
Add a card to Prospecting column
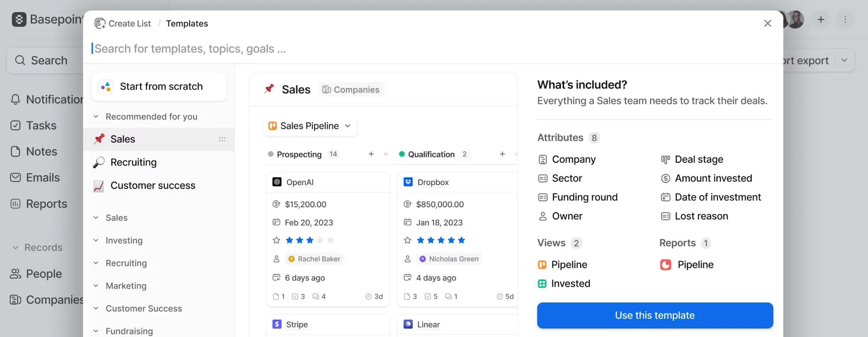[371, 154]
